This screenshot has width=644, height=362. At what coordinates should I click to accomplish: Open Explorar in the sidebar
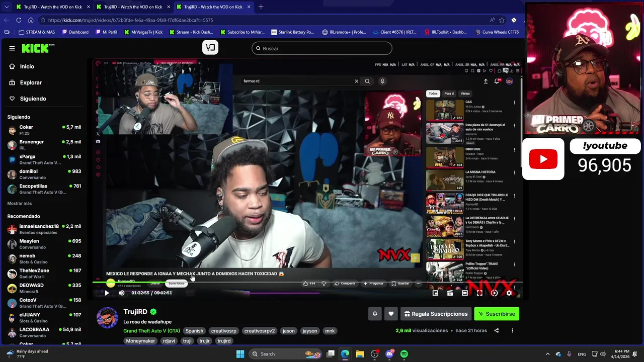pyautogui.click(x=31, y=82)
